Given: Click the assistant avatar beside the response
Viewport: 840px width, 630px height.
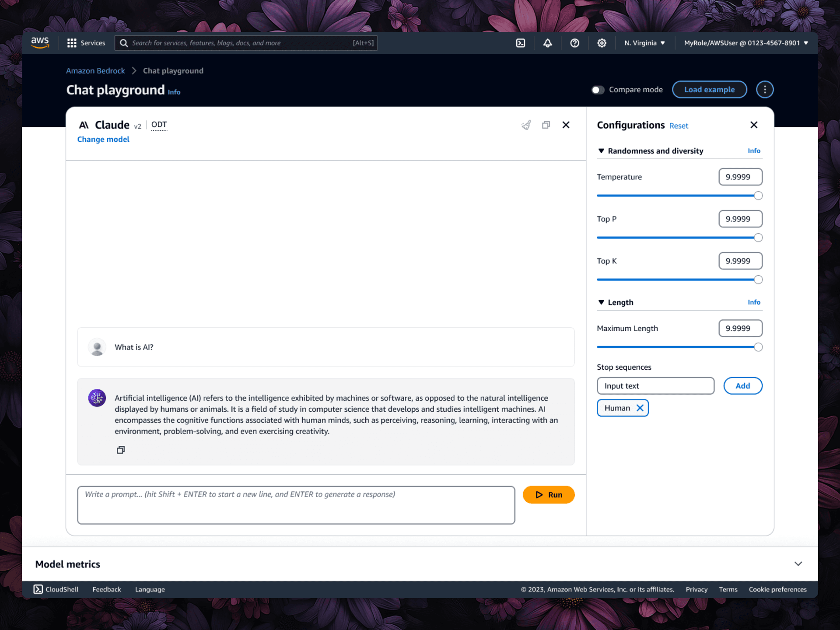Looking at the screenshot, I should click(97, 398).
